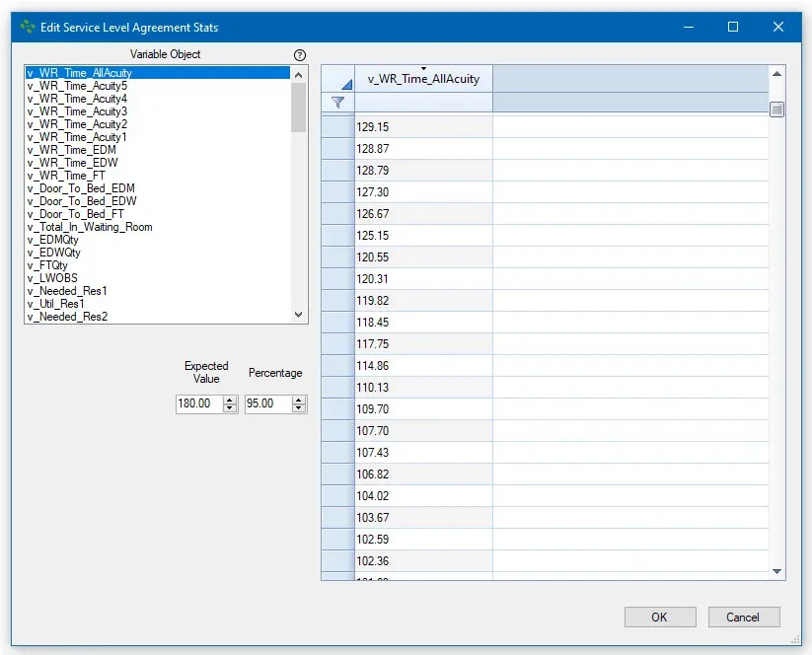Screen dimensions: 812x655
Task: Click the cell with value 127.30
Action: coord(423,192)
